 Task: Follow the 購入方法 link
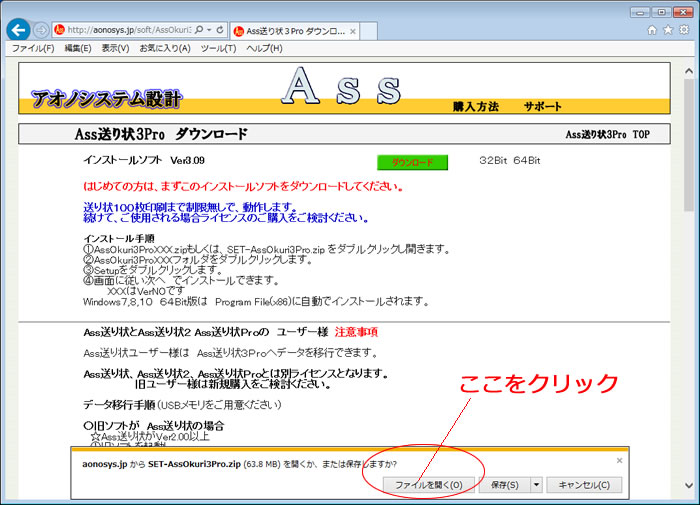(476, 106)
